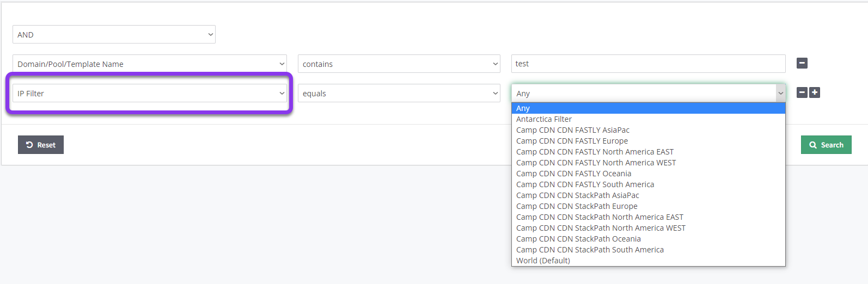The height and width of the screenshot is (284, 868).
Task: Choose Camp CDN CDN FASTLY Oceania
Action: tap(648, 174)
